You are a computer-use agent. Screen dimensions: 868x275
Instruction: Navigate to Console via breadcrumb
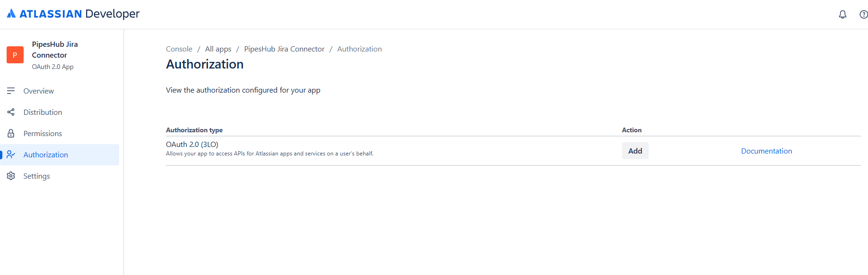pos(179,49)
